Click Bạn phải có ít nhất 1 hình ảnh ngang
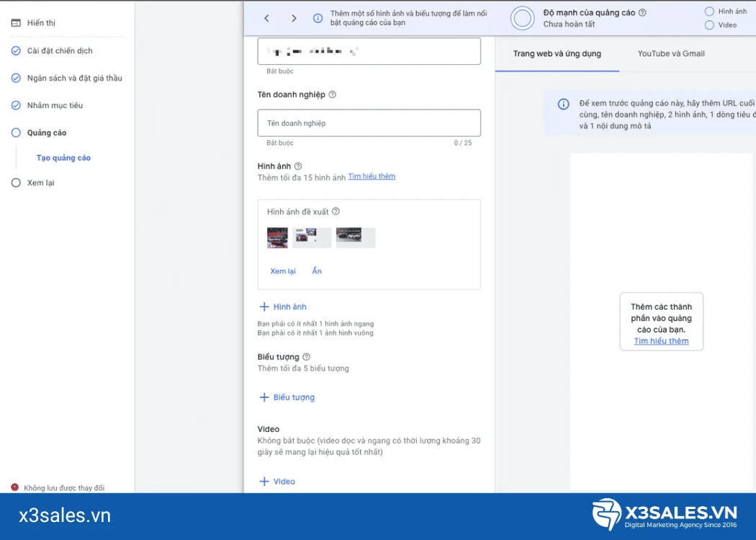 [315, 323]
